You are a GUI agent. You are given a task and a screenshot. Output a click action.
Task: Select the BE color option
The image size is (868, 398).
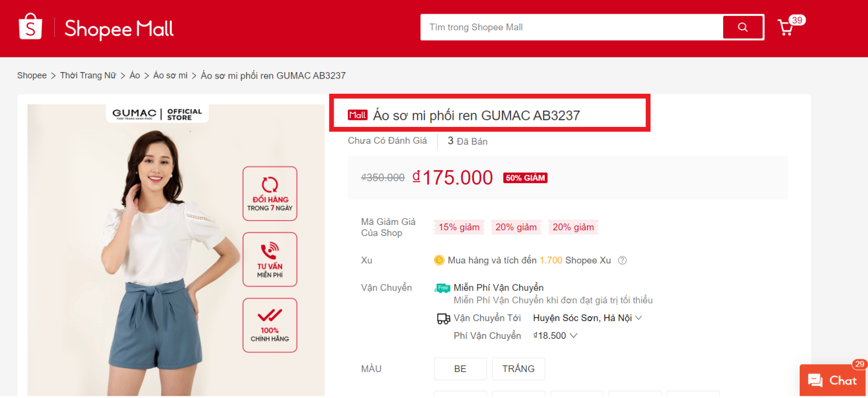click(x=460, y=369)
